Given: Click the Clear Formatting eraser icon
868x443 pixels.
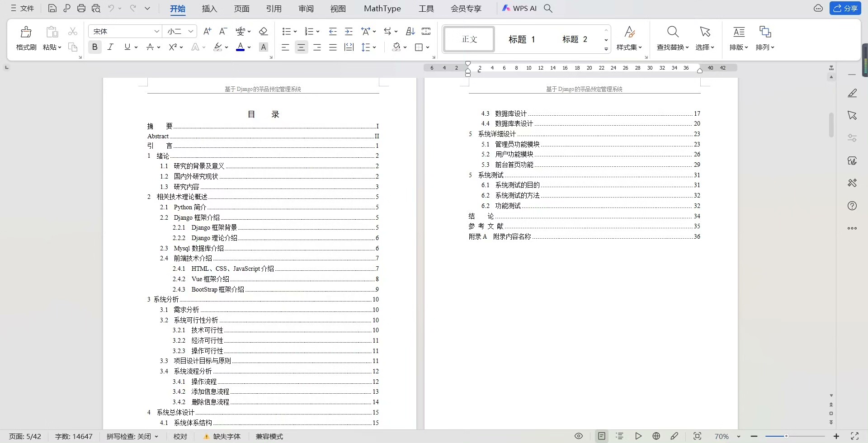Looking at the screenshot, I should click(x=263, y=31).
